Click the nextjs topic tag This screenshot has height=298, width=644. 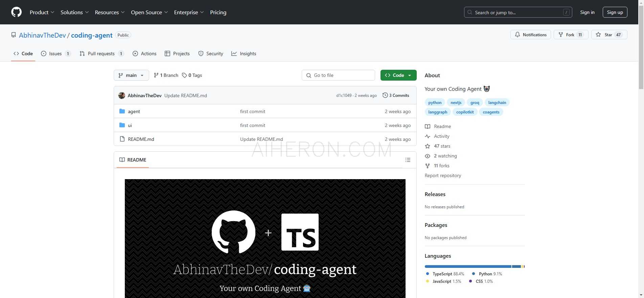tap(456, 102)
